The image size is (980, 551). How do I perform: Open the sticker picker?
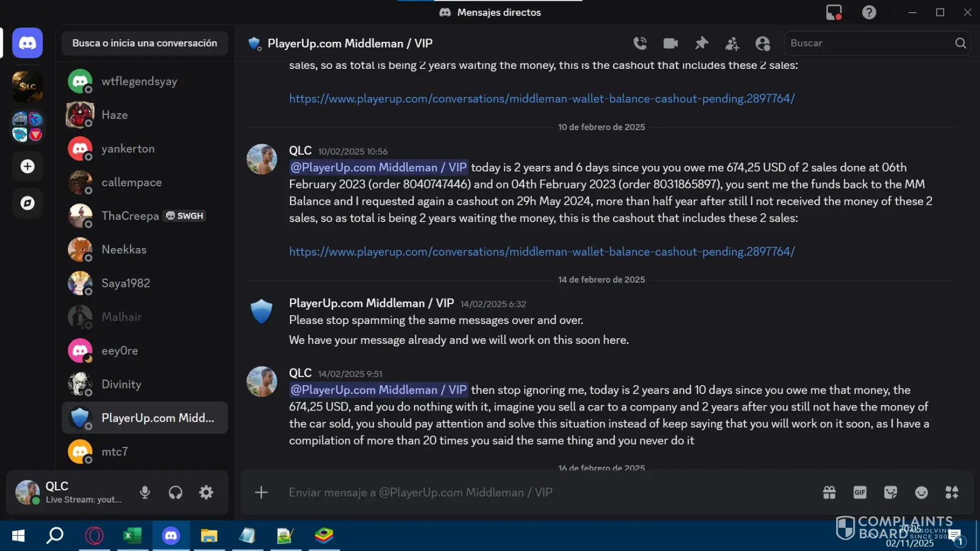tap(890, 492)
